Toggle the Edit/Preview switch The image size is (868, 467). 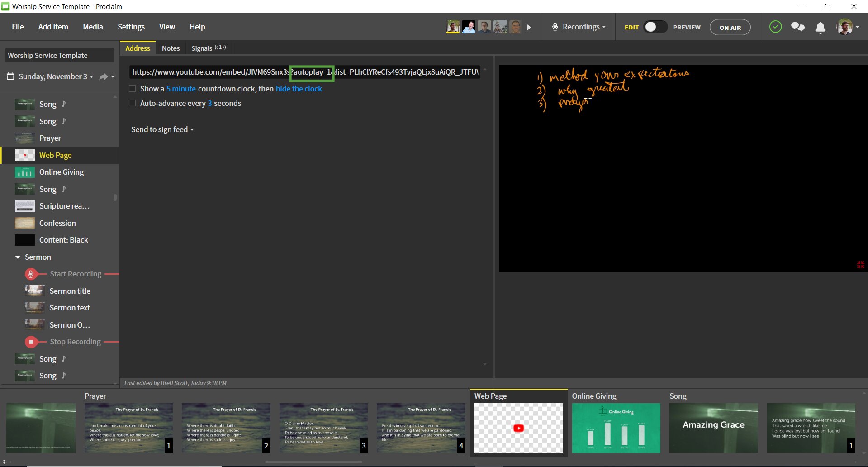[x=655, y=27]
